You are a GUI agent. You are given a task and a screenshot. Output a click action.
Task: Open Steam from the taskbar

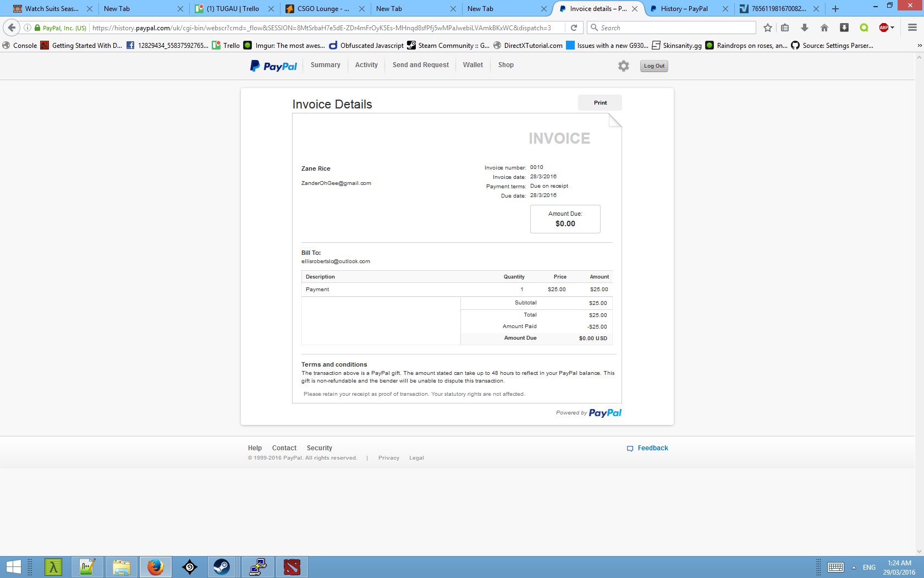pos(222,566)
